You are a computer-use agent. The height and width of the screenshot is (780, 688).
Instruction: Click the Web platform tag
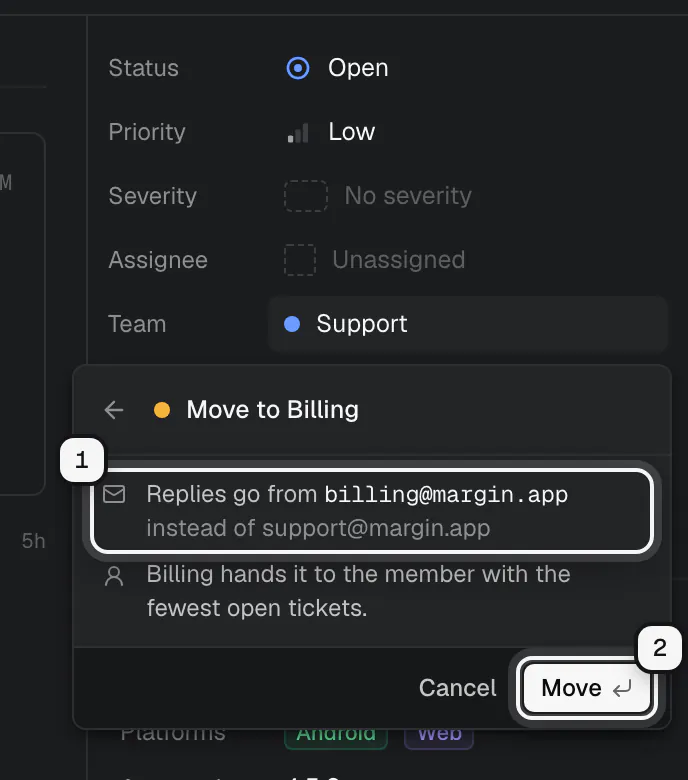[x=439, y=734]
